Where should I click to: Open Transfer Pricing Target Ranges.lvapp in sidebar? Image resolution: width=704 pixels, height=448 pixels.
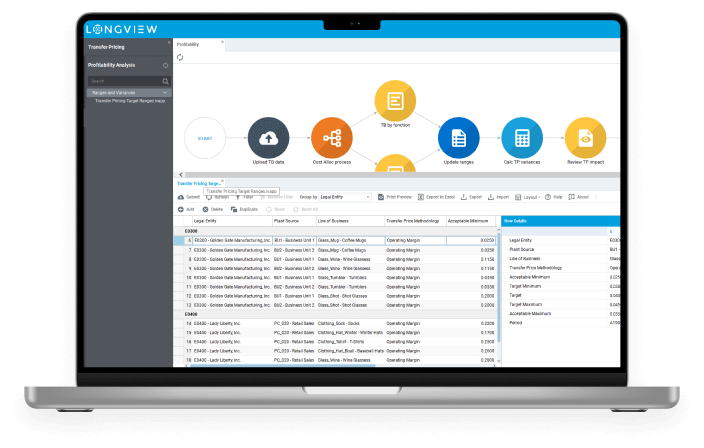(x=130, y=101)
